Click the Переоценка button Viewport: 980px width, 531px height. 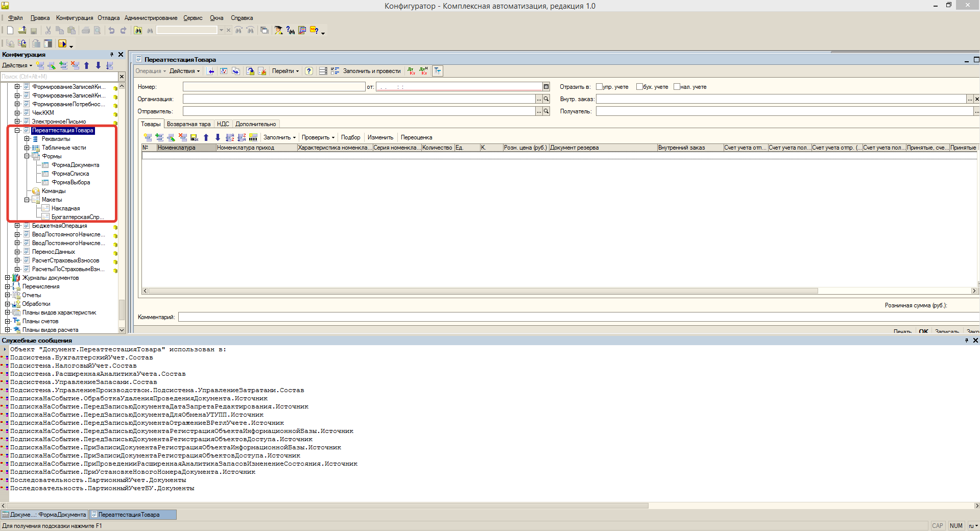416,137
